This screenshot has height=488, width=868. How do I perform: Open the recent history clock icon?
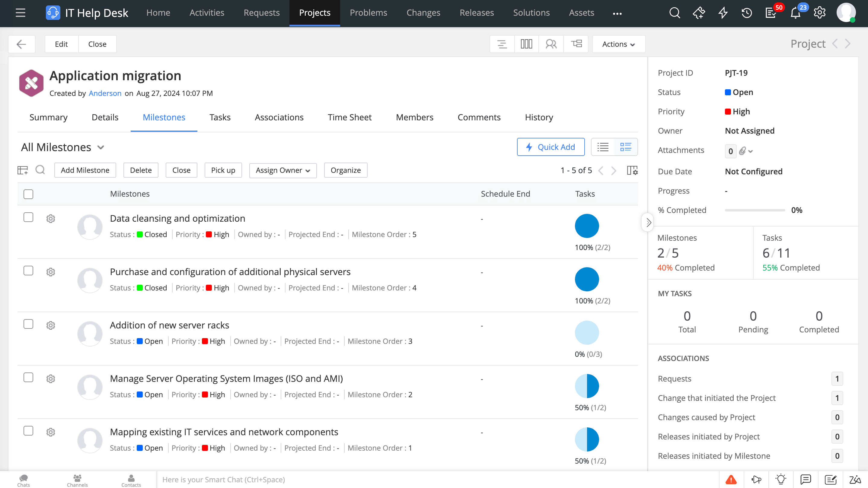747,13
